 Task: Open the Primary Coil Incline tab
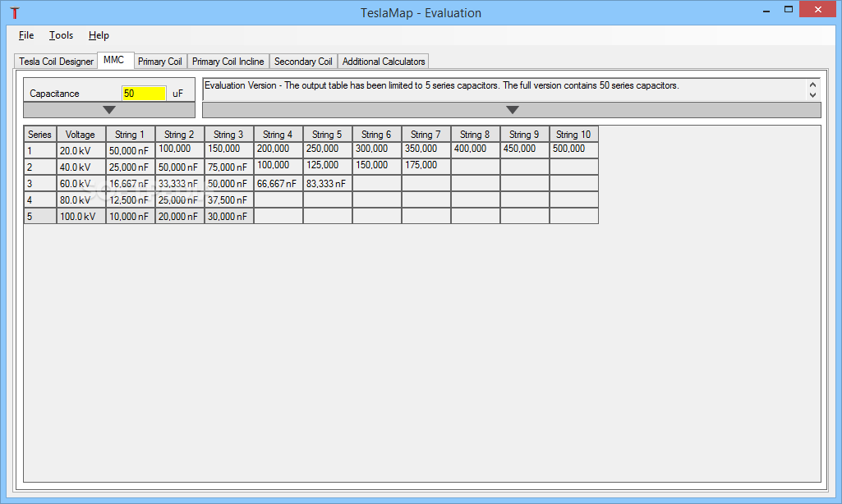pos(228,62)
